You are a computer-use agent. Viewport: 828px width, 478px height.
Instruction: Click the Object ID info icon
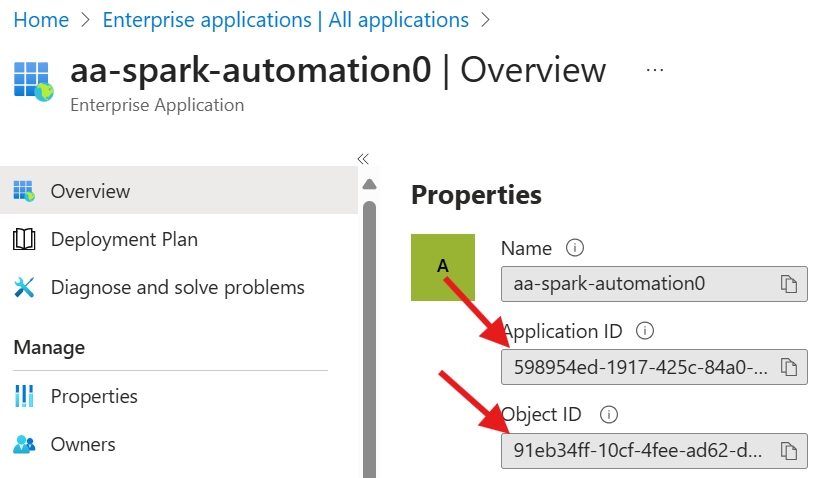tap(609, 414)
